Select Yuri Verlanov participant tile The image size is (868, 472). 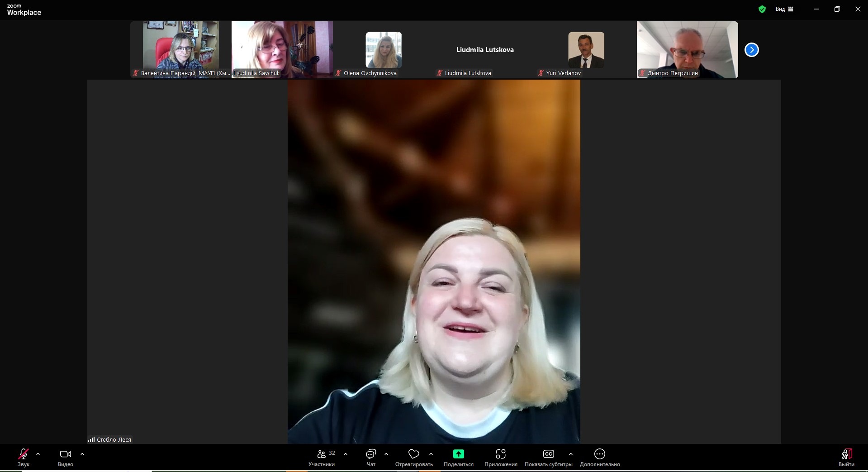pos(586,50)
